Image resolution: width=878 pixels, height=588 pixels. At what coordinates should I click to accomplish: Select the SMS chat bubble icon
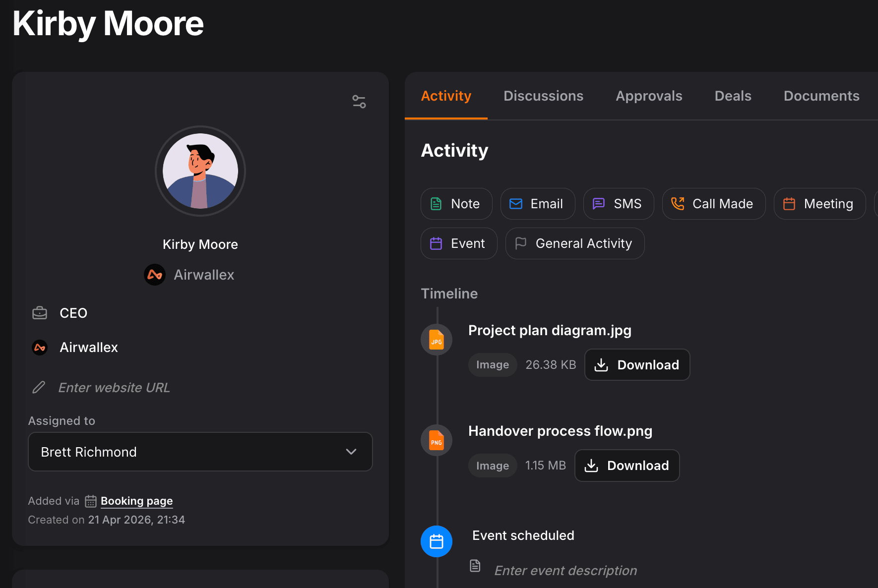pos(599,203)
